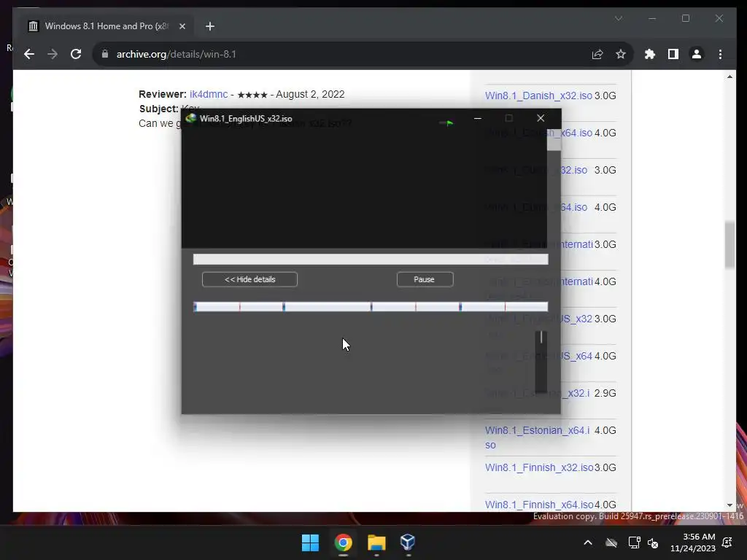Open Chrome from the taskbar
747x560 pixels.
pos(343,542)
